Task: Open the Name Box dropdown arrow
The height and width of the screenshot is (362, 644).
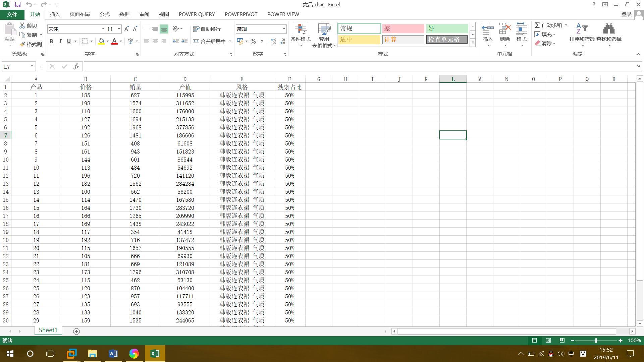Action: click(32, 66)
